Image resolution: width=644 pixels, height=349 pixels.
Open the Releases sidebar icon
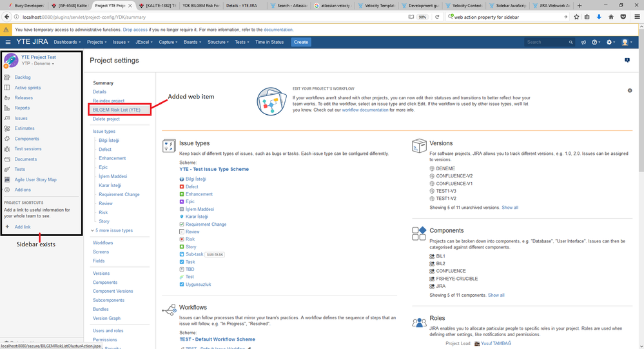(x=7, y=98)
